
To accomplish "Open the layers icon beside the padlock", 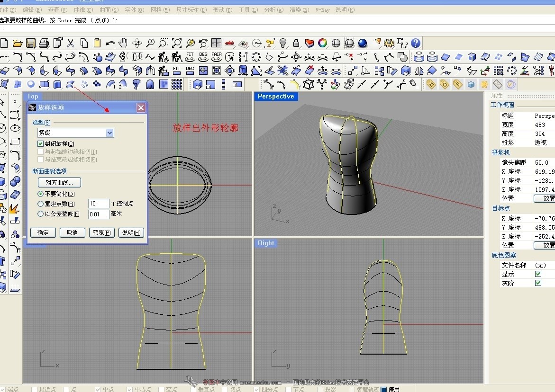I will click(x=309, y=43).
